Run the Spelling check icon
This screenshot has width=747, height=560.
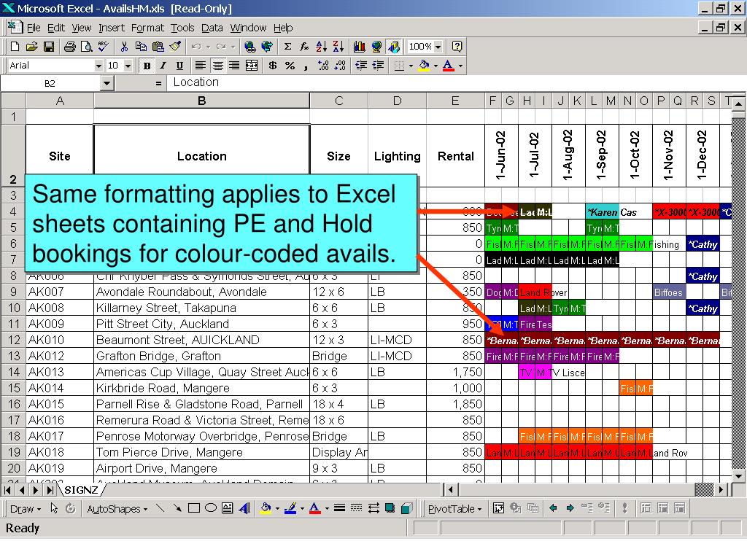pyautogui.click(x=104, y=47)
